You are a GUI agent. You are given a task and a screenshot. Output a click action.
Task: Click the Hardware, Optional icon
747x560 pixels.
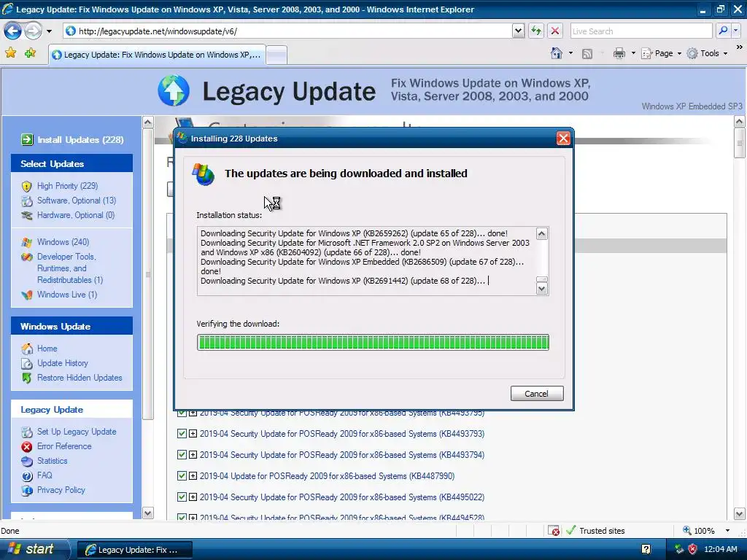click(27, 215)
